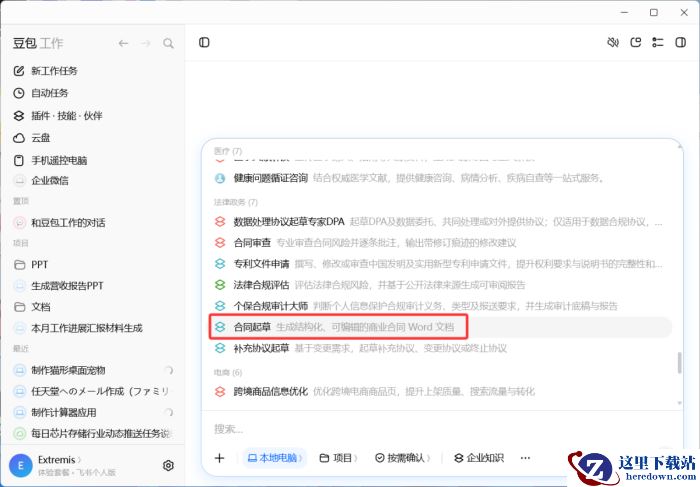Select 跨境商品信息优化 skill
Screen dimensions: 700x487
point(442,391)
